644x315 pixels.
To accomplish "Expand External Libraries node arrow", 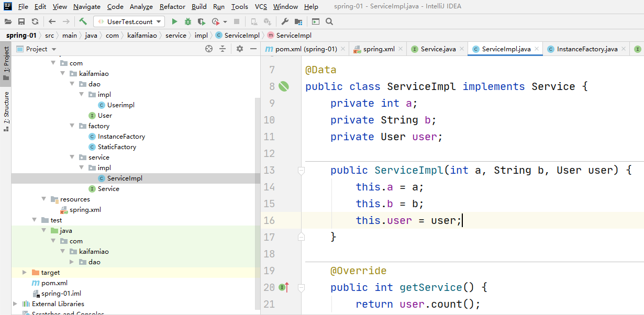I will click(15, 304).
